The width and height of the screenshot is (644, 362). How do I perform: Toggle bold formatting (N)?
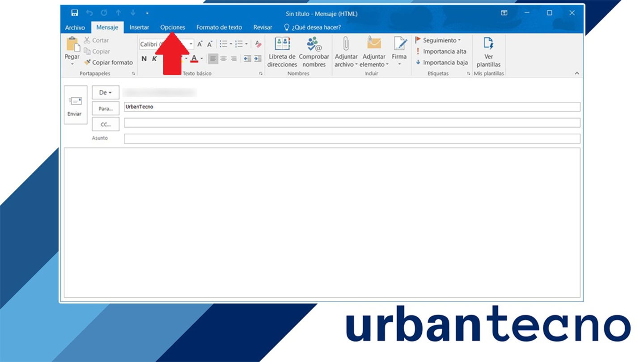coord(144,59)
